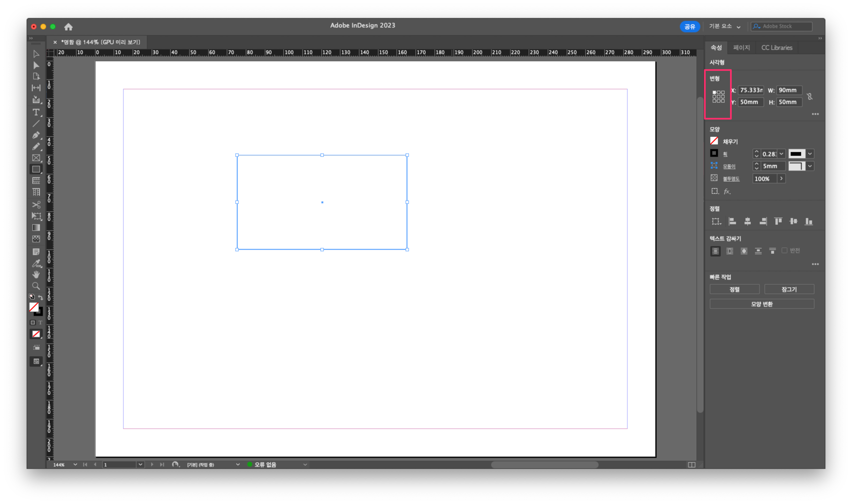852x504 pixels.
Task: Enable no text wrap option
Action: coord(715,251)
